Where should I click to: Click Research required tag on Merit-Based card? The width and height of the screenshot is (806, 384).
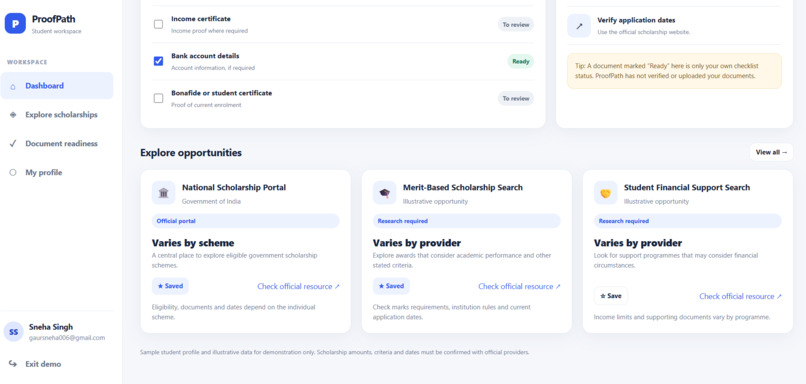point(467,221)
